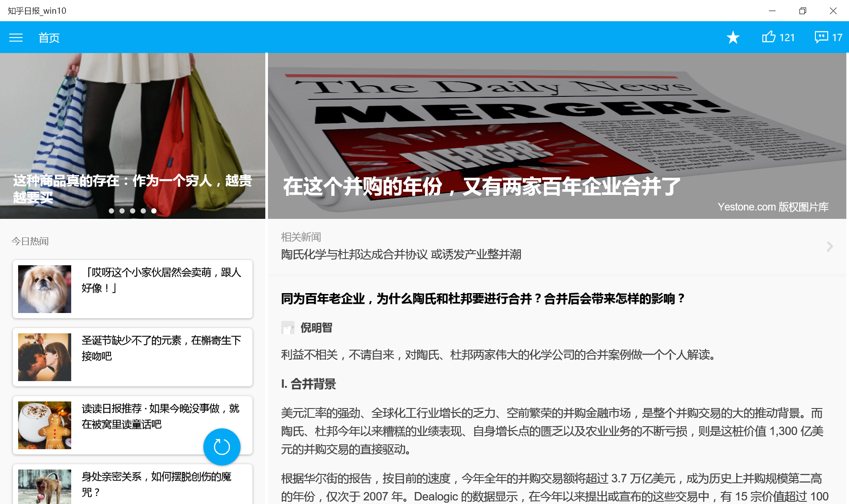Expand related news via right chevron
849x504 pixels.
830,246
